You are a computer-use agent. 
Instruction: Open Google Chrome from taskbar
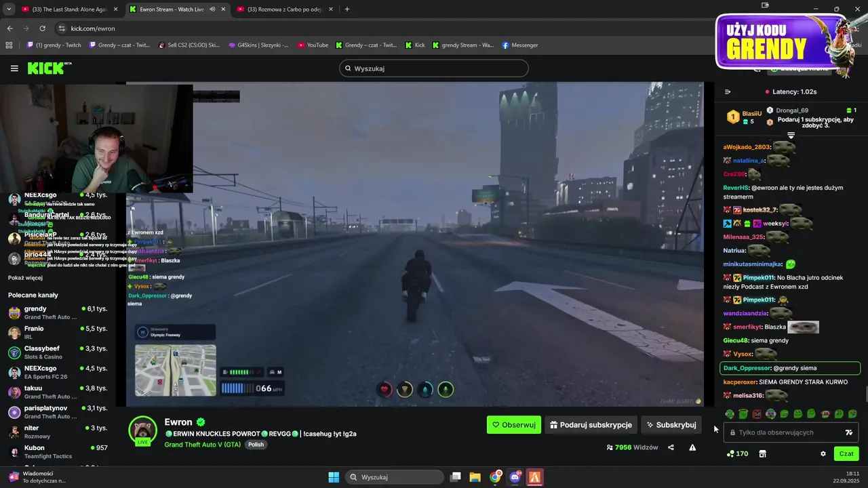click(495, 477)
